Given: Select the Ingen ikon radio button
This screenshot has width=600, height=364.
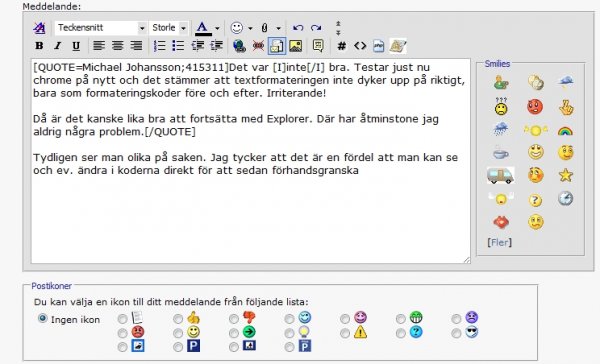Looking at the screenshot, I should (42, 318).
